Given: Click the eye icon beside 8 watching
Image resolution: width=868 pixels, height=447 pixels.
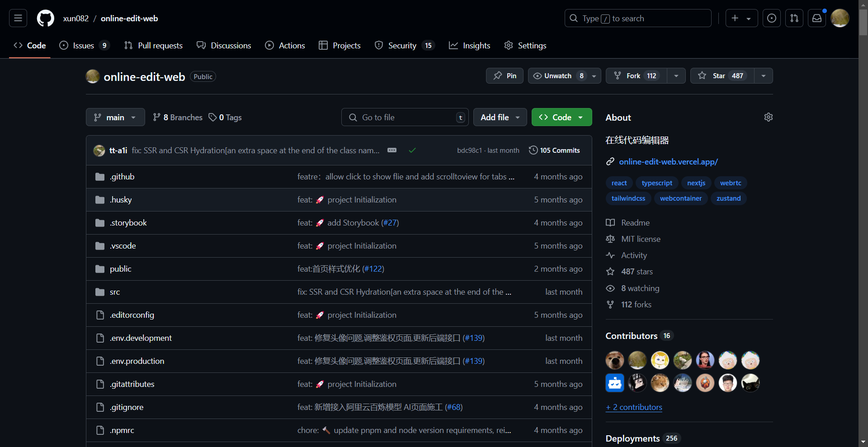Looking at the screenshot, I should pyautogui.click(x=610, y=288).
